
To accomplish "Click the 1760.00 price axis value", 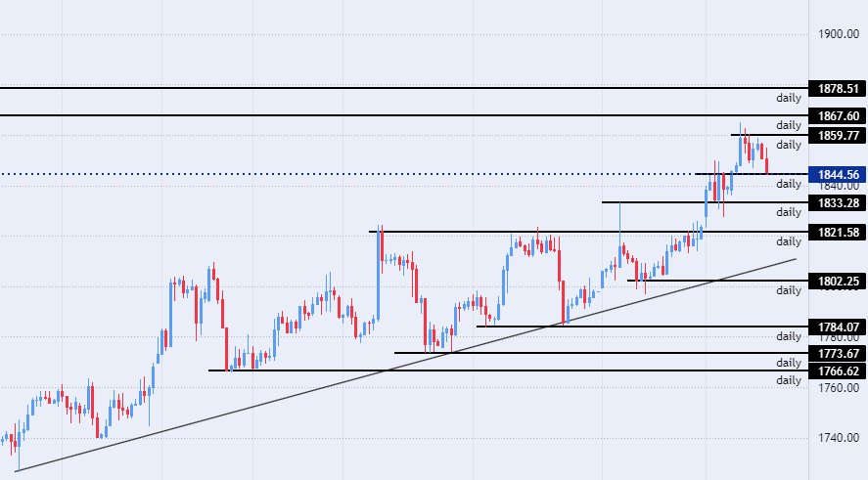I will click(x=840, y=389).
